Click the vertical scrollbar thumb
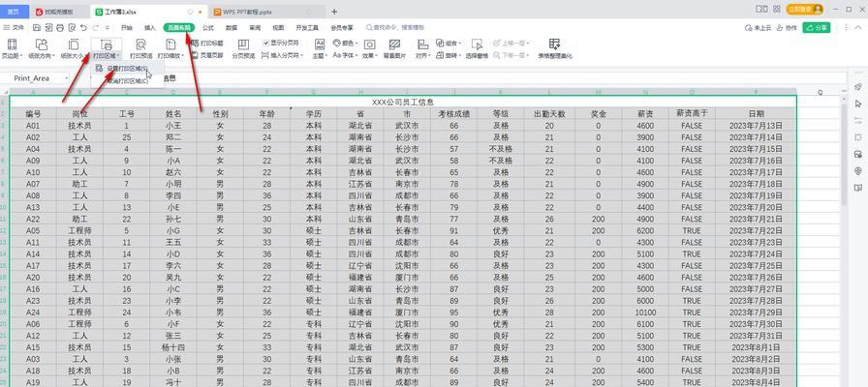 844,155
